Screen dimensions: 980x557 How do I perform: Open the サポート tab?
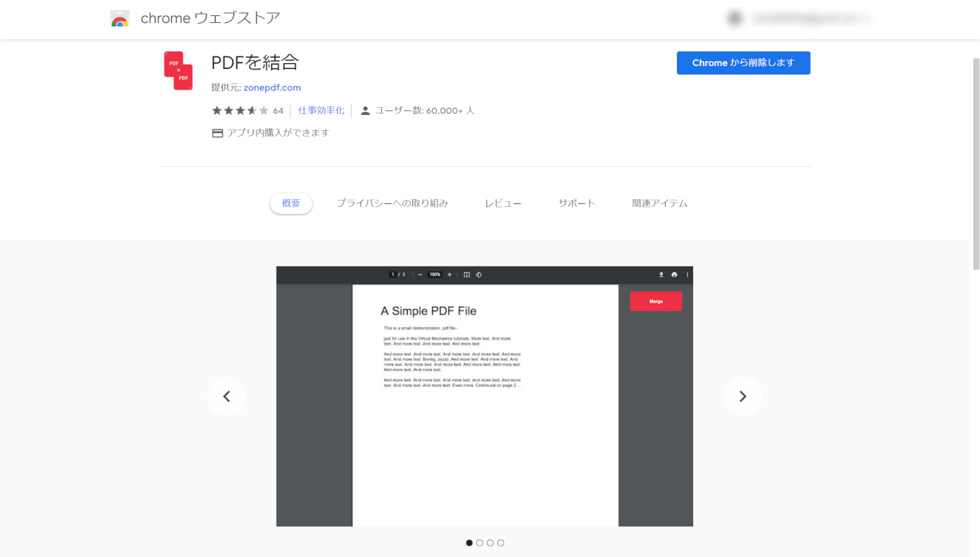(x=577, y=203)
